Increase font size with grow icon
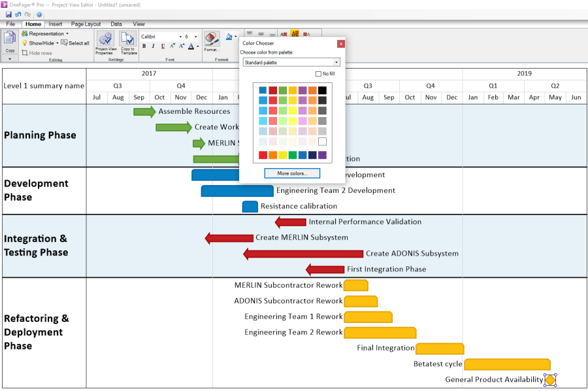The image size is (588, 391). (x=182, y=46)
